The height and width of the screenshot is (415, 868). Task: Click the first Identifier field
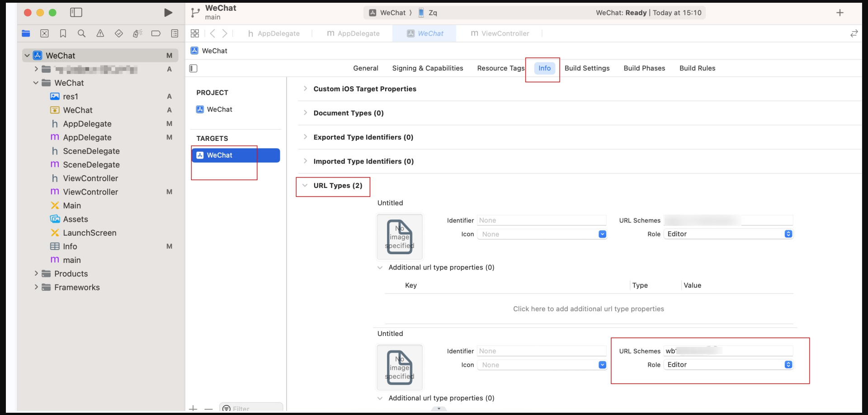(x=542, y=220)
